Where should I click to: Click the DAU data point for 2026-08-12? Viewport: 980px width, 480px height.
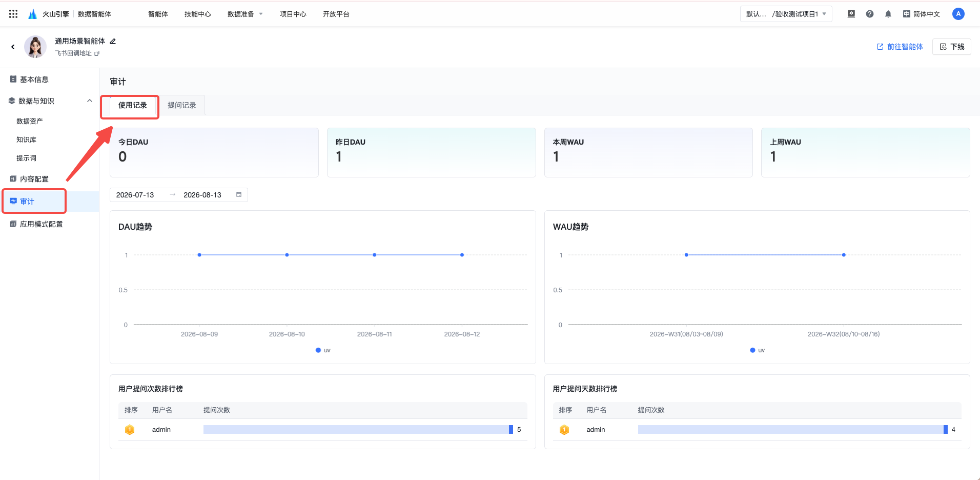point(462,255)
